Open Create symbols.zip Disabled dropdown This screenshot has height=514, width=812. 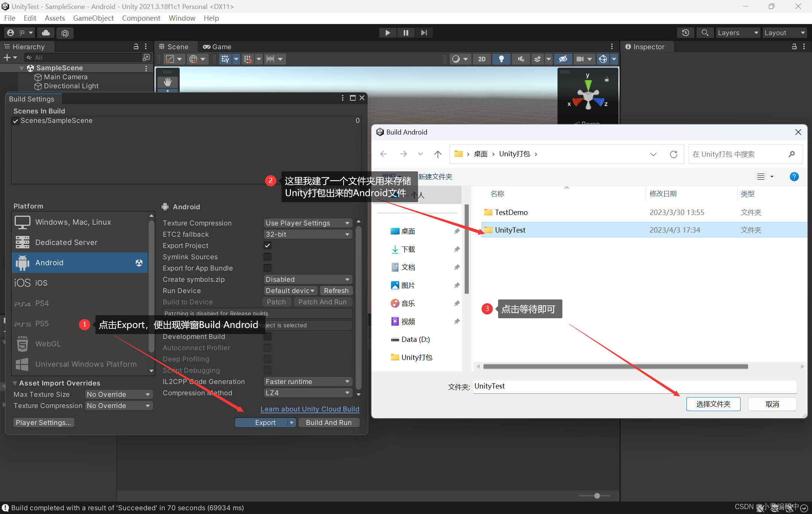[x=308, y=280]
